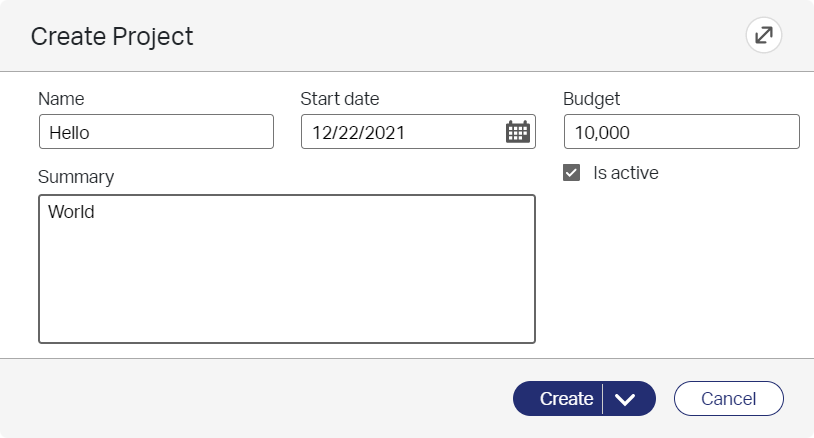Click the Start date label
The height and width of the screenshot is (438, 814).
pos(340,99)
